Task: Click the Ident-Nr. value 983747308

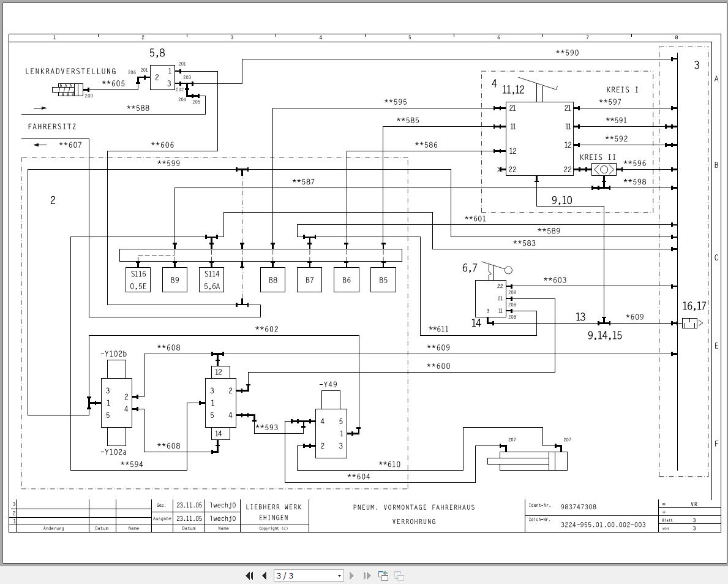Action: click(580, 507)
